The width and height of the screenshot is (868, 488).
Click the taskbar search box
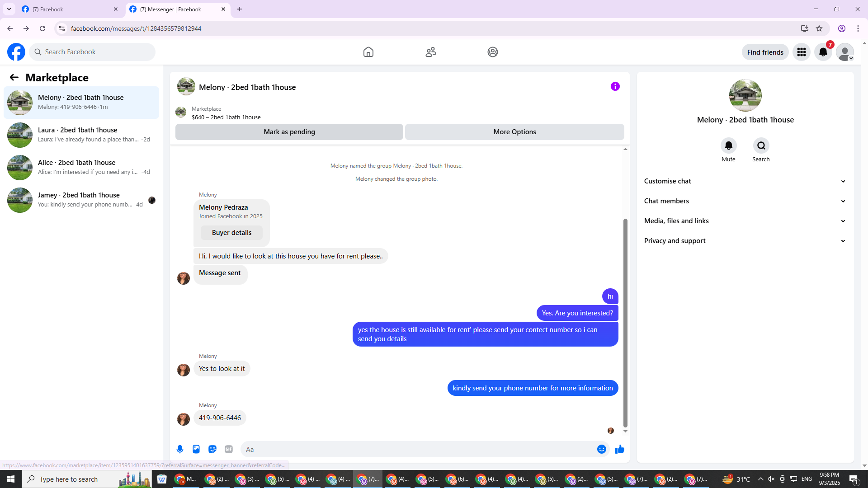pos(86,479)
